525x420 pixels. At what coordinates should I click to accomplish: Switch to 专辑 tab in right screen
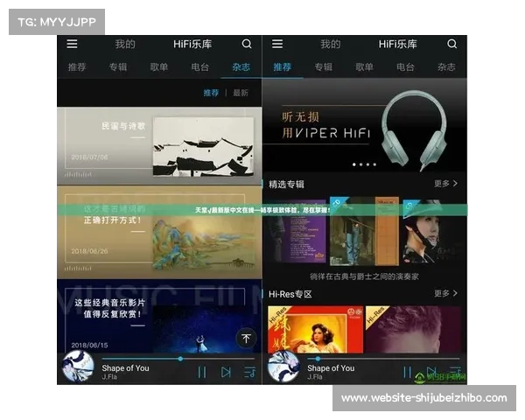pyautogui.click(x=324, y=67)
